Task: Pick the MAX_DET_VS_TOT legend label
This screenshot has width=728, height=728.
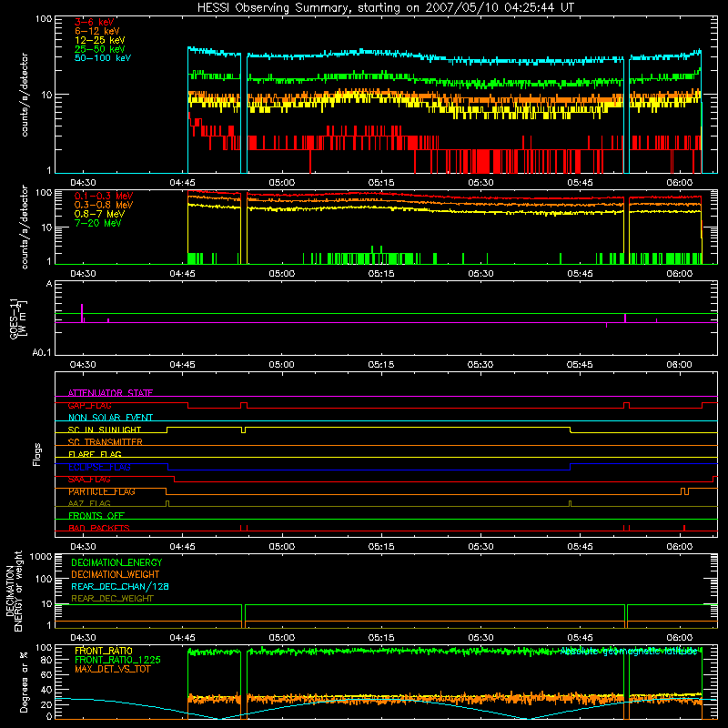Action: pyautogui.click(x=112, y=669)
